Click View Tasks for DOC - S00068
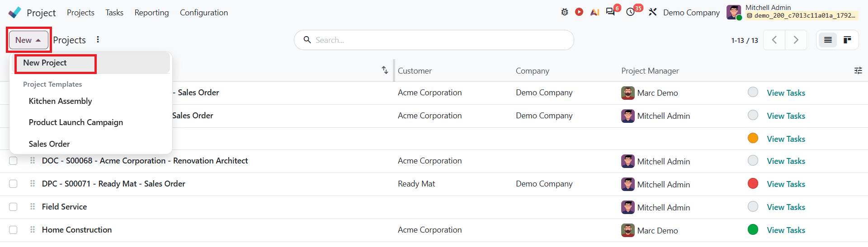 click(786, 161)
